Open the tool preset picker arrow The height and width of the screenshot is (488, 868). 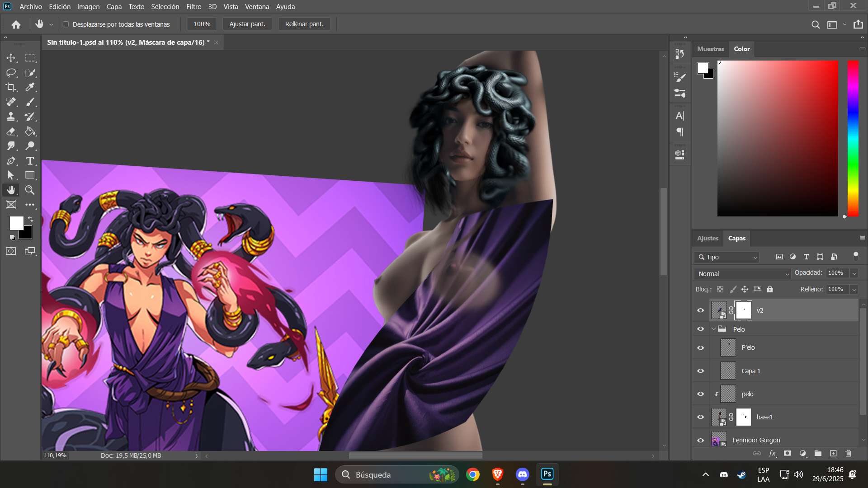tap(51, 24)
